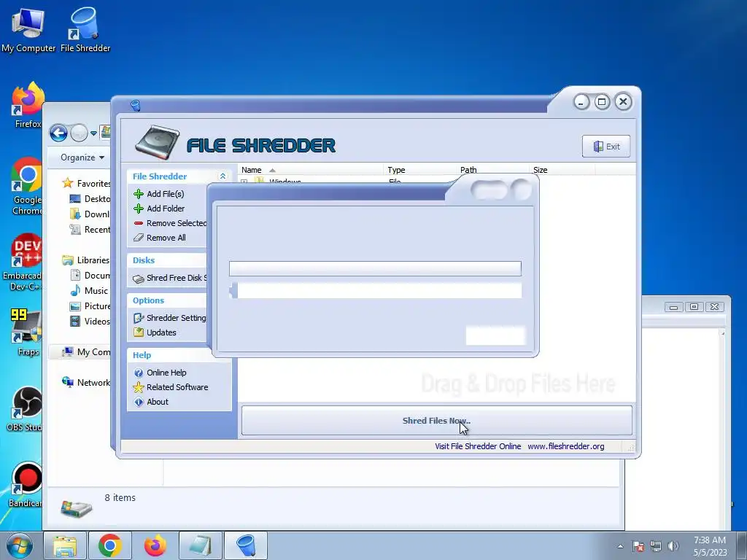The image size is (747, 560).
Task: Sort the list by Name column
Action: [x=311, y=170]
